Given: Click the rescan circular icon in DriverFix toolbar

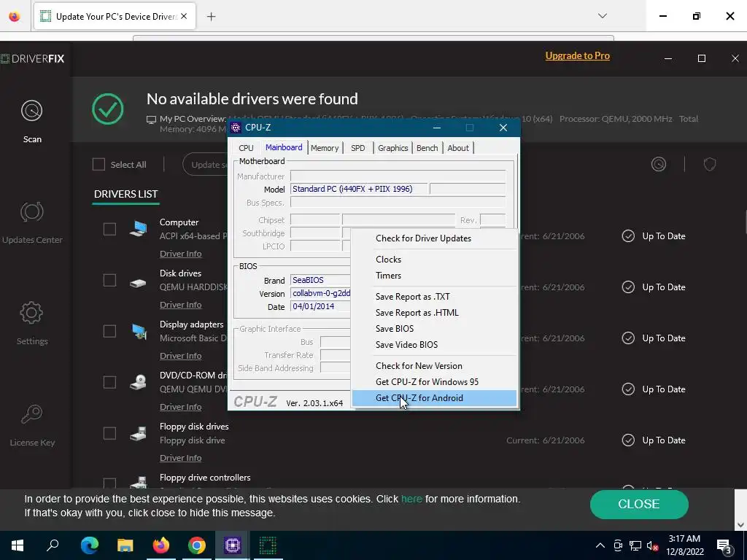Looking at the screenshot, I should tap(659, 164).
